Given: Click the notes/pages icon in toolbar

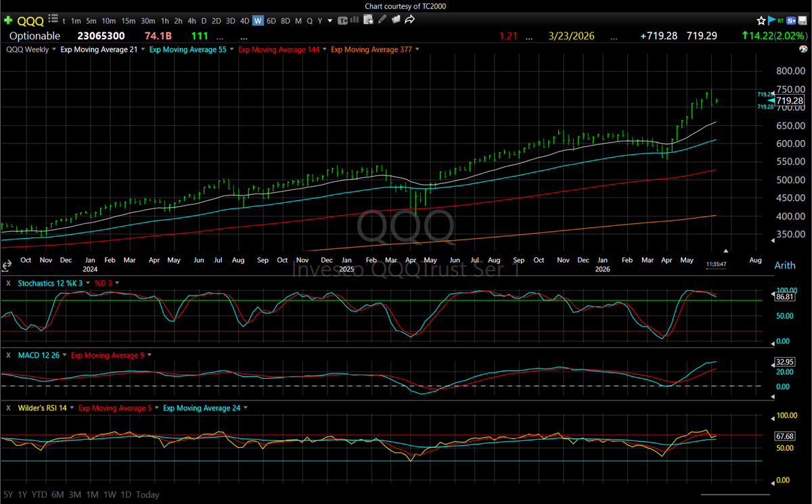Looking at the screenshot, I should [395, 20].
